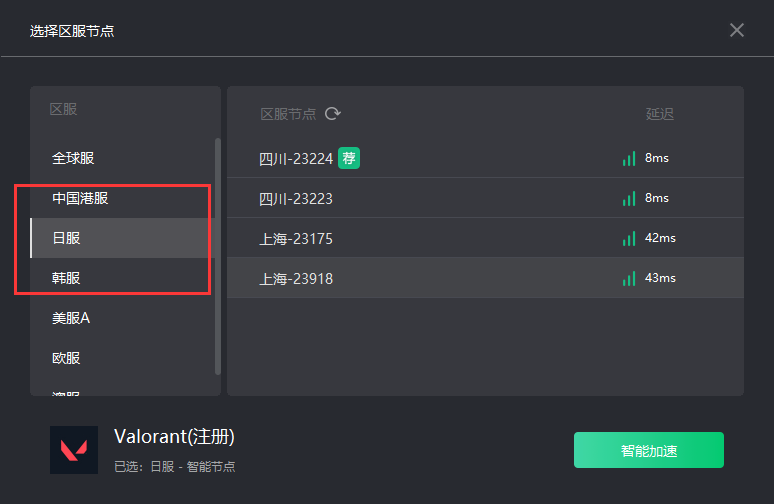Select the 全球服 region
774x504 pixels.
(x=74, y=158)
